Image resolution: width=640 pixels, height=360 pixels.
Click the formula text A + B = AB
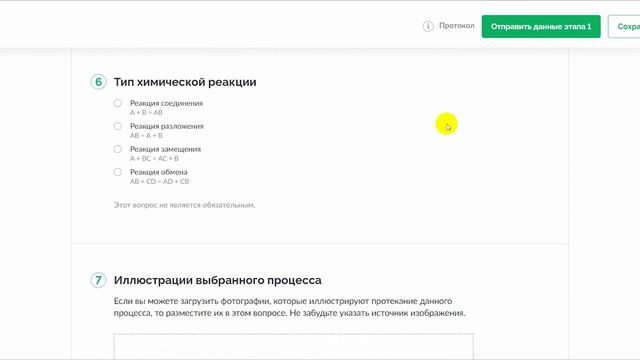pyautogui.click(x=146, y=113)
